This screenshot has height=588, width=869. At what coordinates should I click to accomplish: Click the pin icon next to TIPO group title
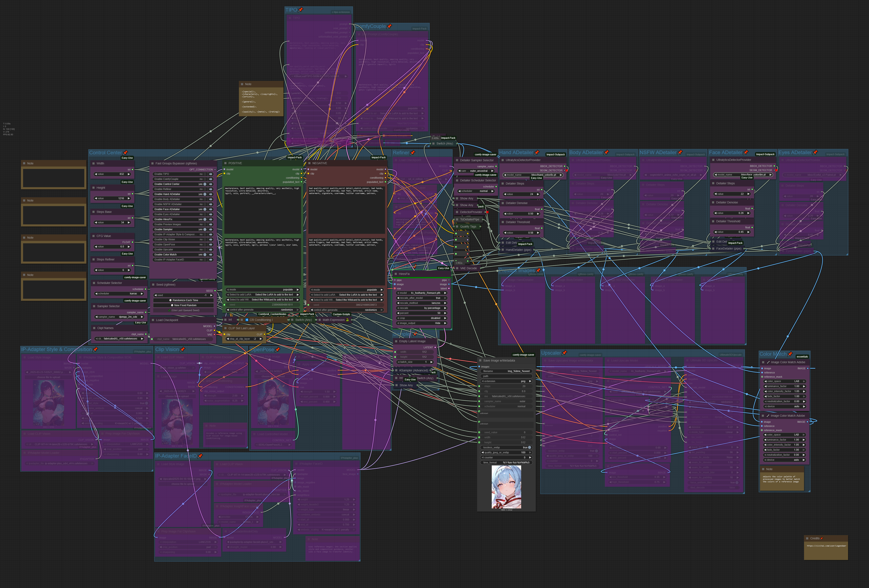pos(301,10)
